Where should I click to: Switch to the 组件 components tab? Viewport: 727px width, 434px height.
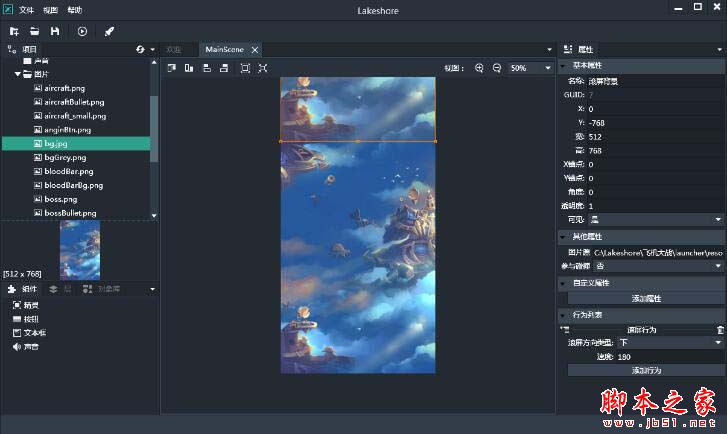pos(23,289)
